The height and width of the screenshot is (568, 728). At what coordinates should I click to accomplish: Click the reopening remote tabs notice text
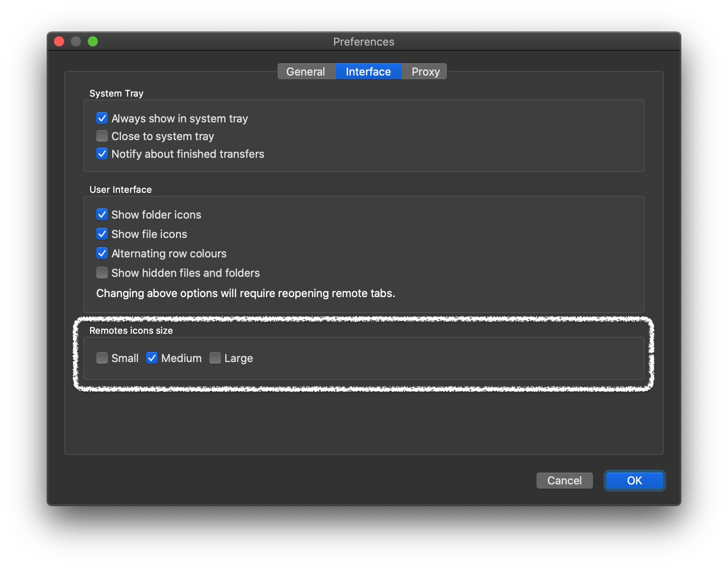[245, 293]
